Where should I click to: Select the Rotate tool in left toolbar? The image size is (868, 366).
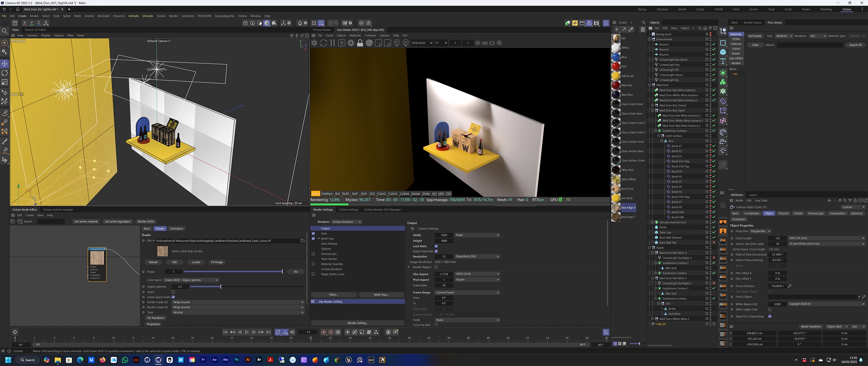click(5, 73)
